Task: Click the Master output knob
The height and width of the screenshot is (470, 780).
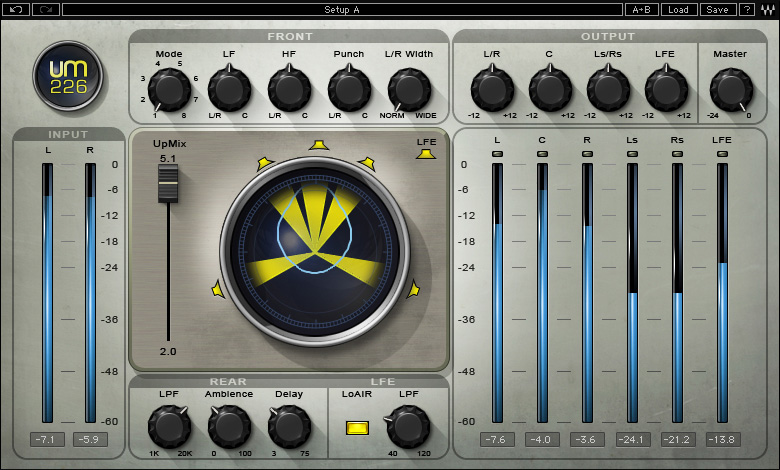Action: (x=730, y=90)
